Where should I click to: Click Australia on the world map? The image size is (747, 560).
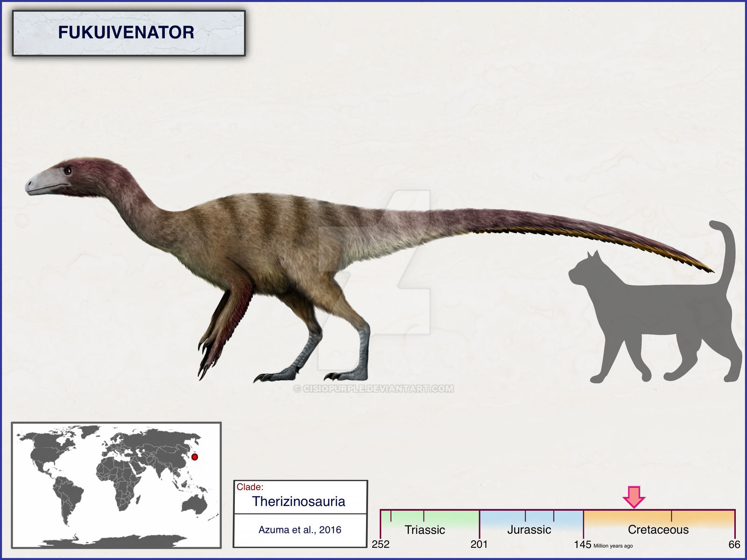194,504
